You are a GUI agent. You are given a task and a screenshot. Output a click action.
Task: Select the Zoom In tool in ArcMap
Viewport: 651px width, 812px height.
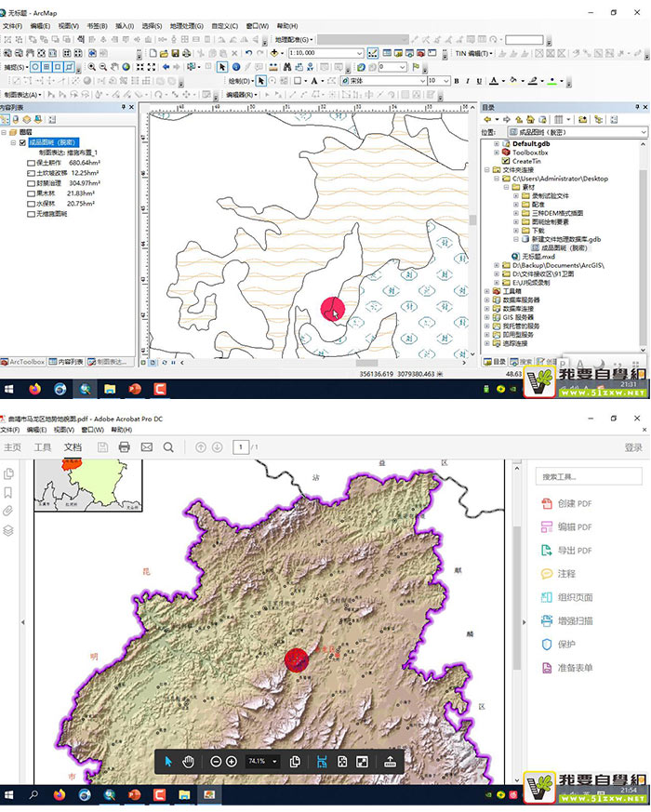tap(92, 67)
